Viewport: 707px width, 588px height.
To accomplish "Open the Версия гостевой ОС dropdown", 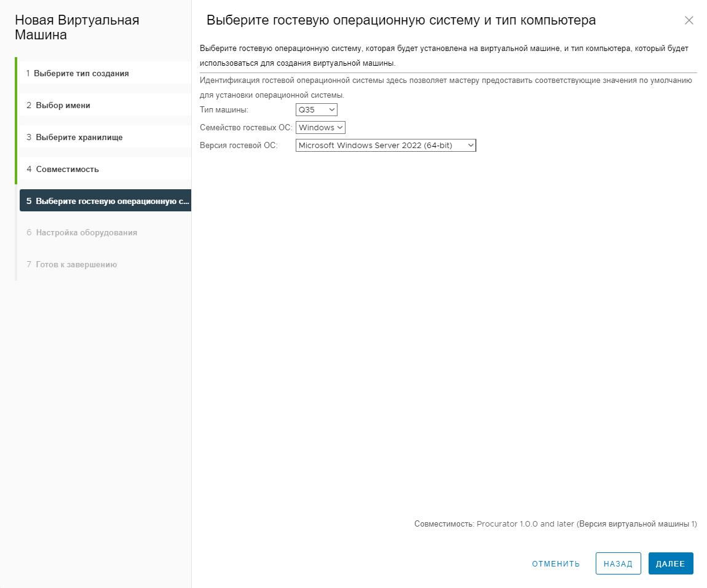I will click(385, 145).
